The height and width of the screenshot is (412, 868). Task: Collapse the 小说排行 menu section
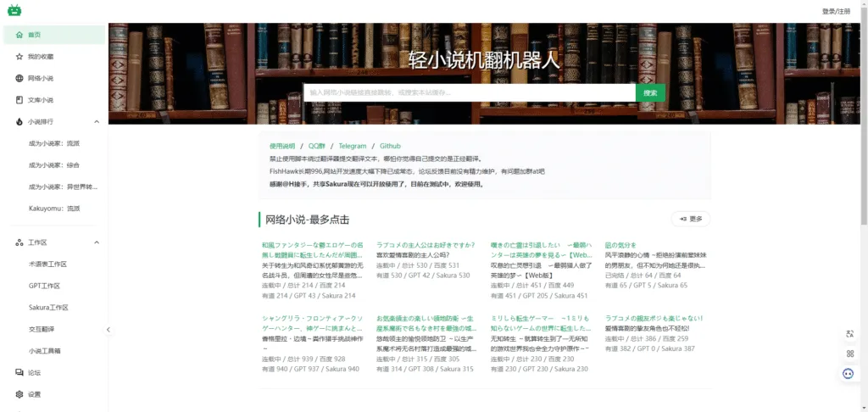[x=97, y=122]
